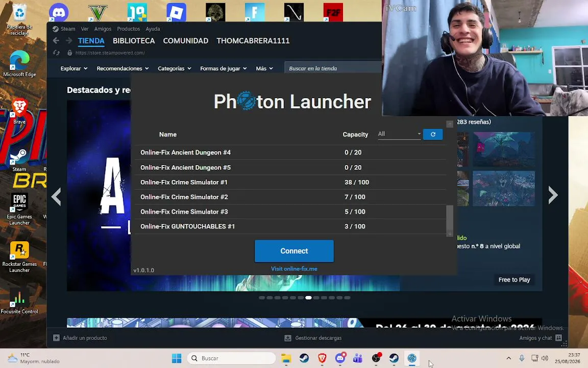Click the Free to Play label
This screenshot has width=588, height=368.
pyautogui.click(x=514, y=280)
